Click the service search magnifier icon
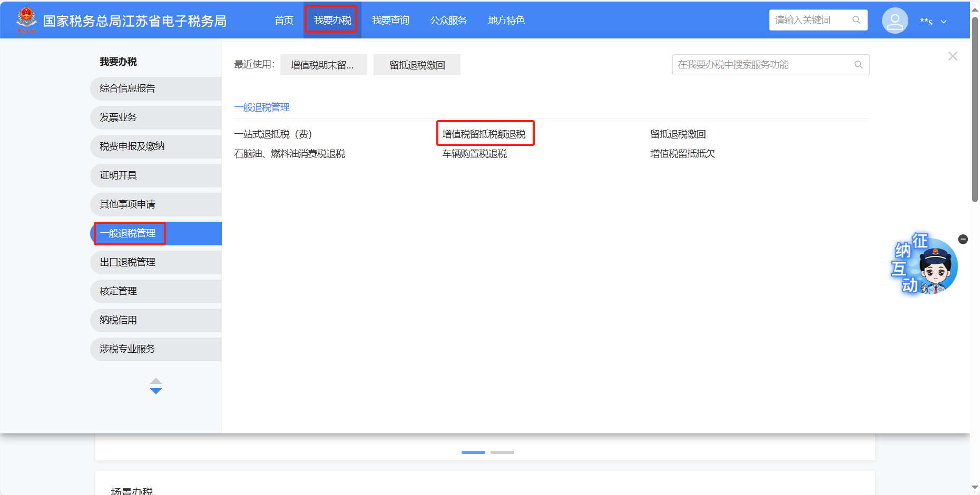The width and height of the screenshot is (980, 495). (858, 65)
